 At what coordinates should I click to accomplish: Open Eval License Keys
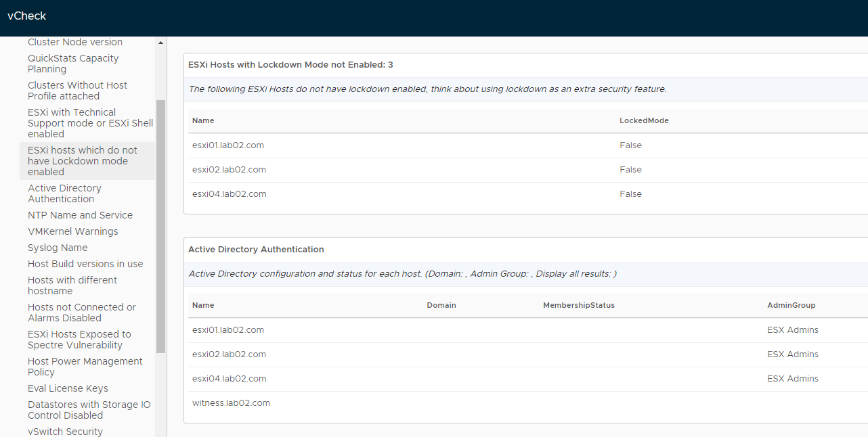(68, 388)
